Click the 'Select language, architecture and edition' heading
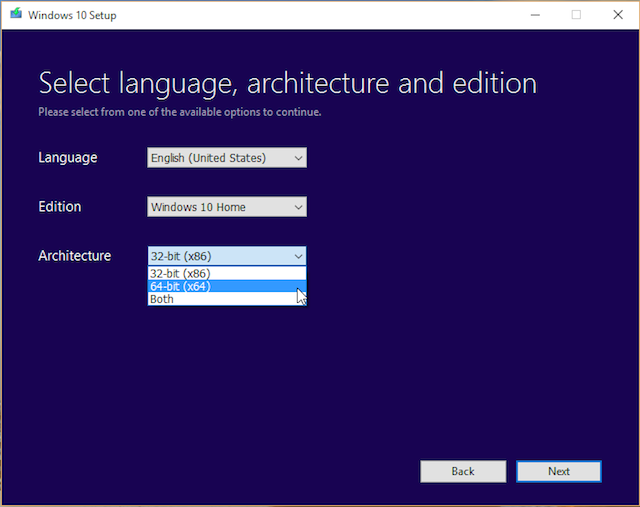This screenshot has height=507, width=640. point(287,83)
